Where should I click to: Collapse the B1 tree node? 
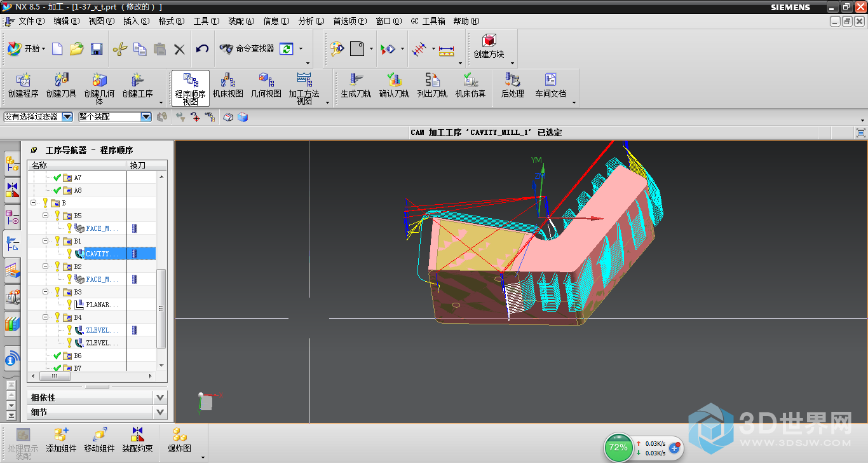[x=46, y=241]
